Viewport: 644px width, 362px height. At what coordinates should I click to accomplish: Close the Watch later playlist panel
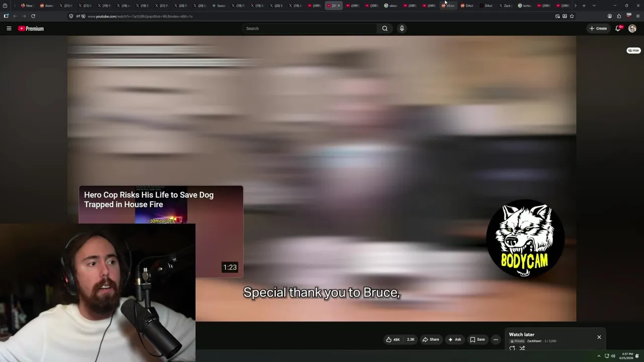click(599, 337)
